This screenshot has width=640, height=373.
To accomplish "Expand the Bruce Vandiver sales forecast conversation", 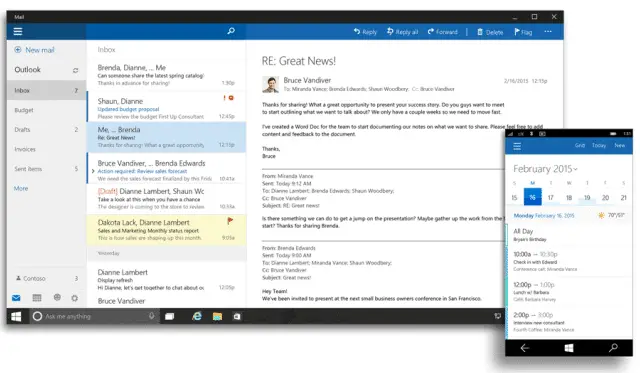I will point(93,171).
